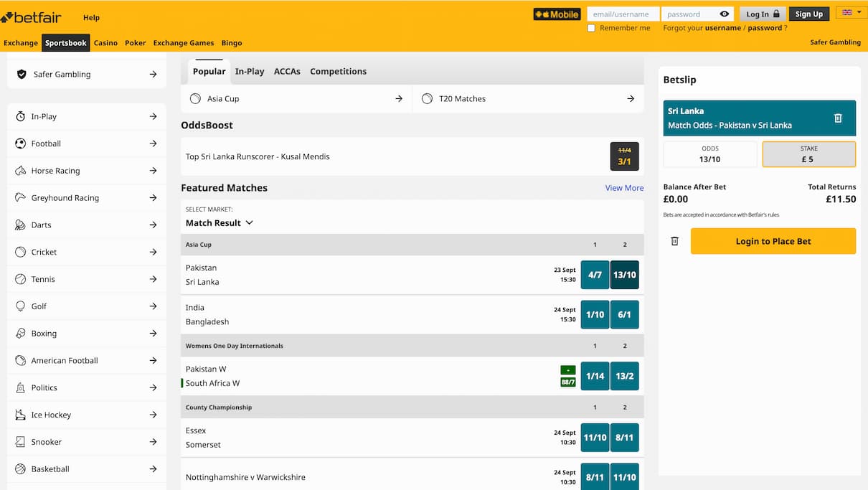Open the Competitions tab
Screen dimensions: 868x490
click(338, 71)
